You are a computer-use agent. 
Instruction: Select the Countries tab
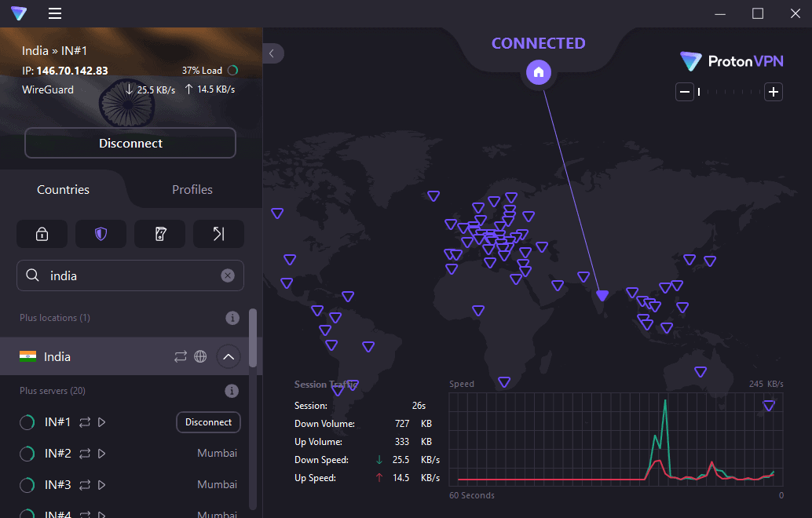coord(63,190)
